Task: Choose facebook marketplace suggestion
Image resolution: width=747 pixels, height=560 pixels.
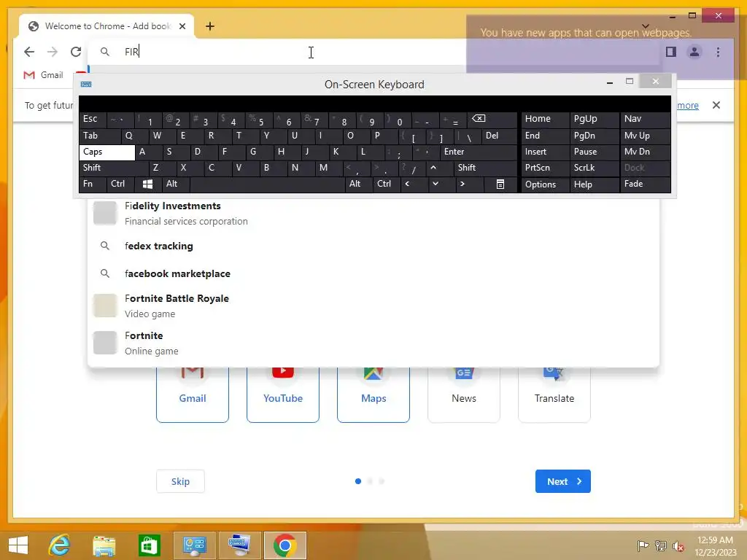Action: coord(373,274)
